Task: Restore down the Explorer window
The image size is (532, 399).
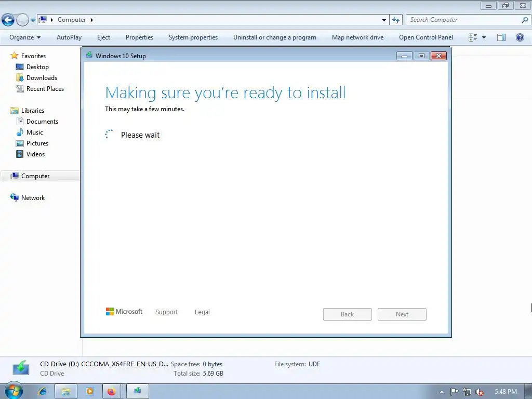Action: coord(506,5)
